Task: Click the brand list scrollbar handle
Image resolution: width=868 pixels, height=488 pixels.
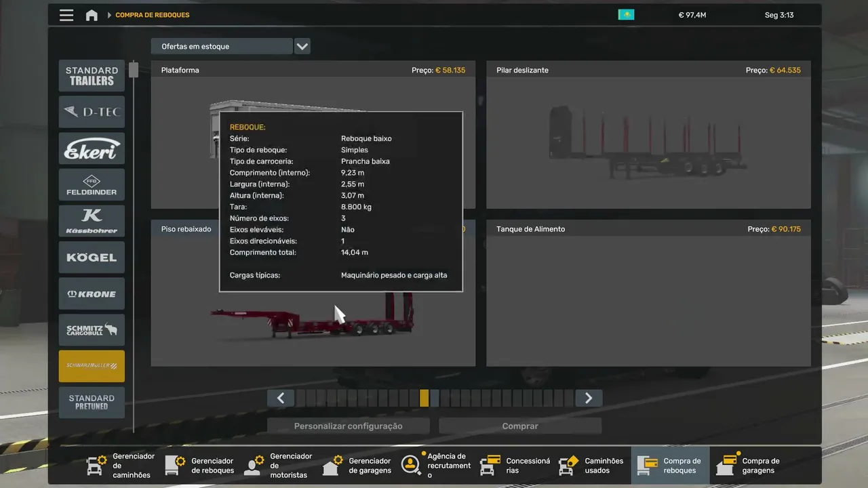Action: [134, 70]
